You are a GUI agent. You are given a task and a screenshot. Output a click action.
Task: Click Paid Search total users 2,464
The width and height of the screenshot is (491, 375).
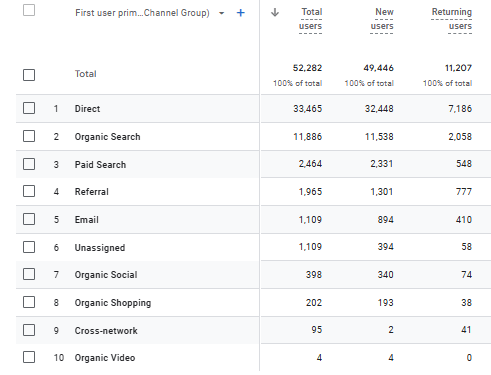[310, 164]
